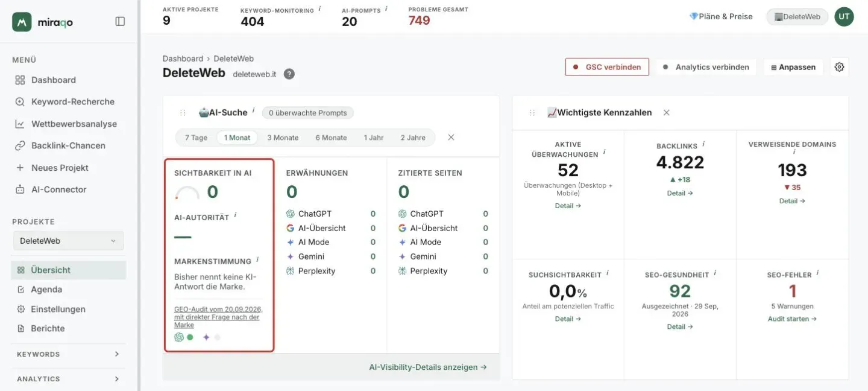Select the 7 Tage time range

[x=196, y=138]
